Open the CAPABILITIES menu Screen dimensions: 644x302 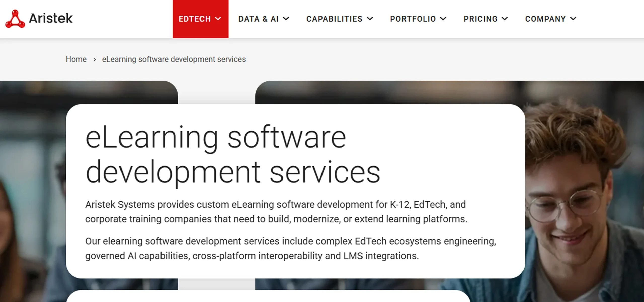(340, 19)
